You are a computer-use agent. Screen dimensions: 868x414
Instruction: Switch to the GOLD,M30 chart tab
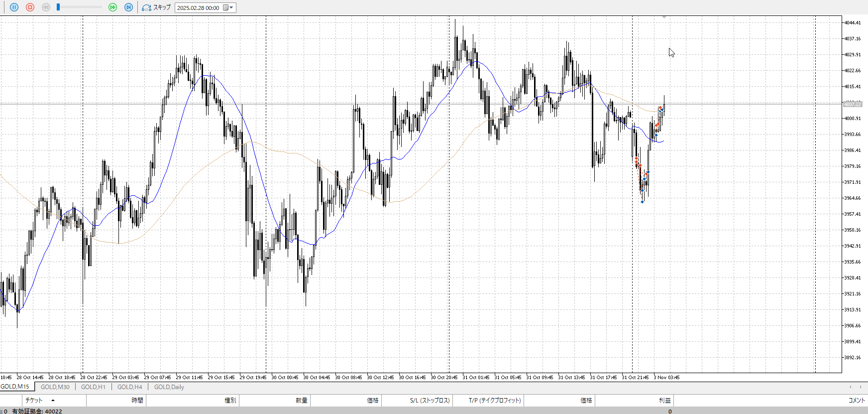tap(55, 387)
